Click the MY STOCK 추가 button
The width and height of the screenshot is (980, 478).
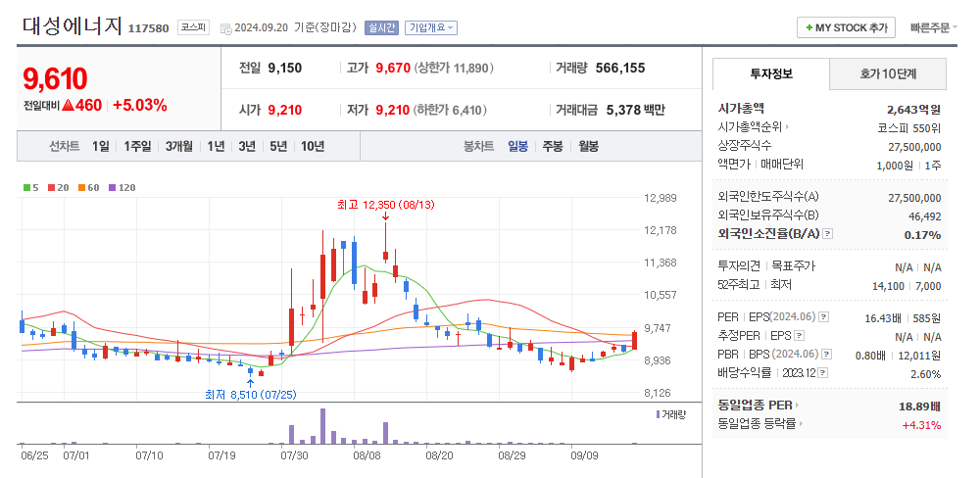[847, 27]
